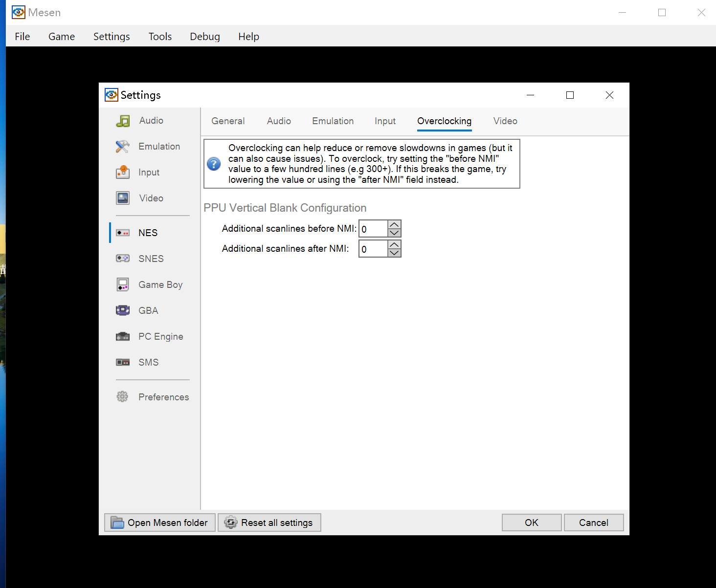Click the PPU Vertical Blank Configuration heading
Screen dimensions: 716x588
285,208
